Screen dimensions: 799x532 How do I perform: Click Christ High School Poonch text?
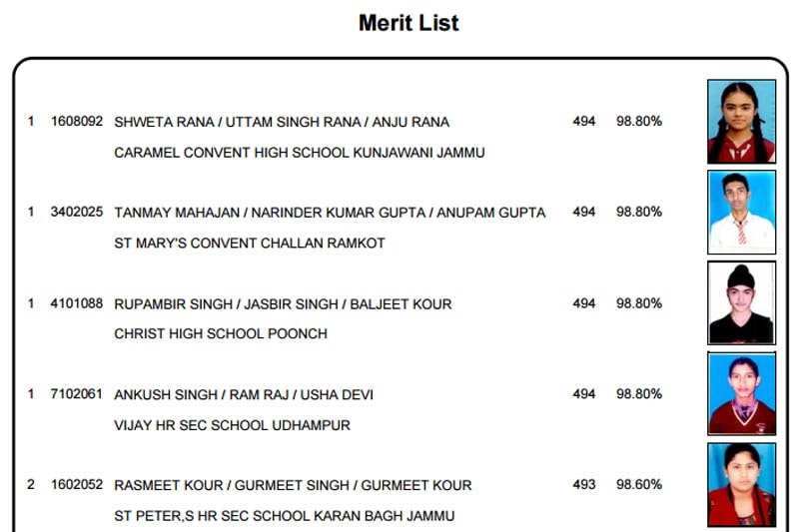click(x=221, y=334)
